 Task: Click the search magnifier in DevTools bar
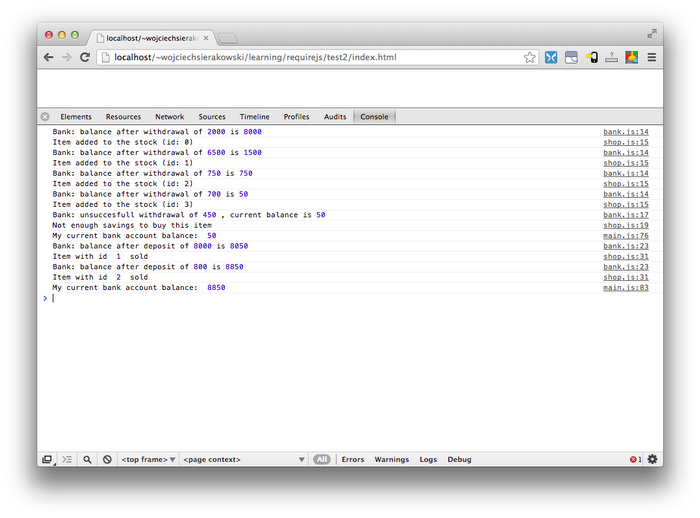[87, 459]
